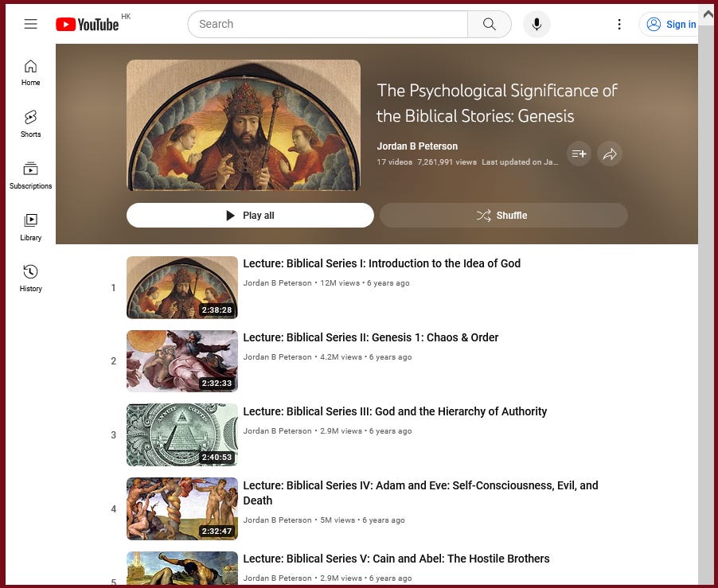Image resolution: width=718 pixels, height=588 pixels.
Task: Open Hierarchy of Authority video thumbnail
Action: [182, 434]
